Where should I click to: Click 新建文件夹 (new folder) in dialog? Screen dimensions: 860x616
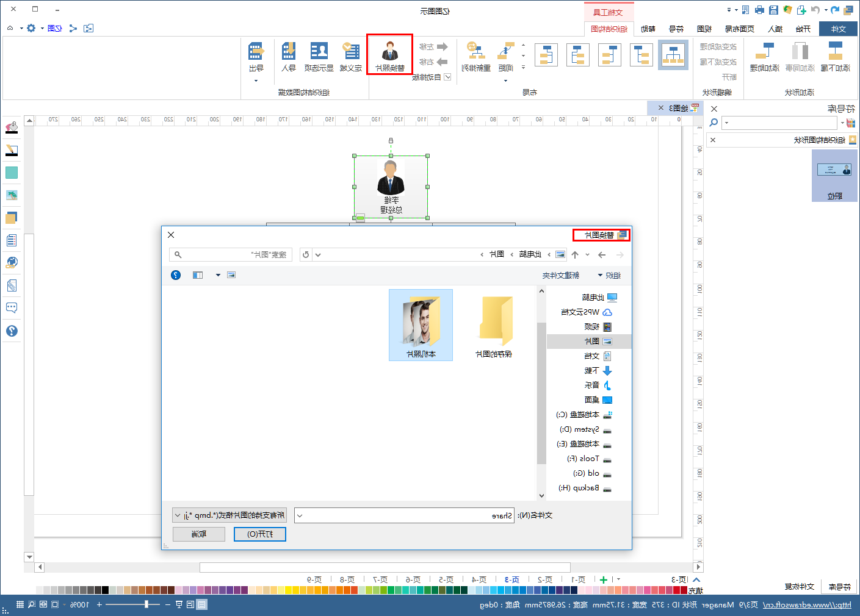coord(561,275)
